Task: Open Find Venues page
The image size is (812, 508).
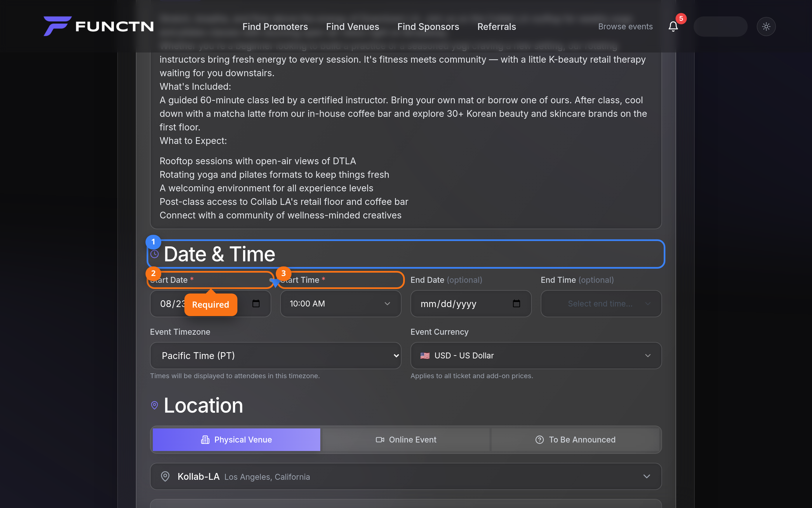Action: tap(353, 27)
